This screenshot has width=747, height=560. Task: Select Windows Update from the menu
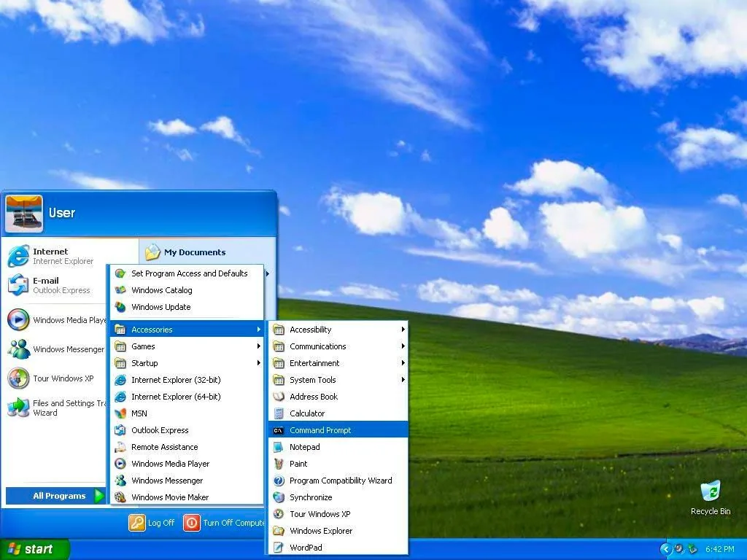tap(160, 306)
